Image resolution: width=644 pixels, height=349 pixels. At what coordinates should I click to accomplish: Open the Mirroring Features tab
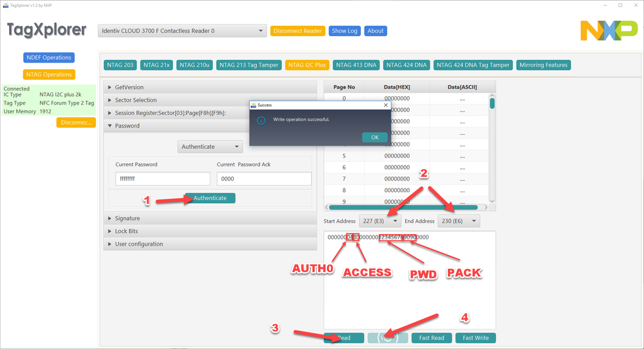coord(543,65)
